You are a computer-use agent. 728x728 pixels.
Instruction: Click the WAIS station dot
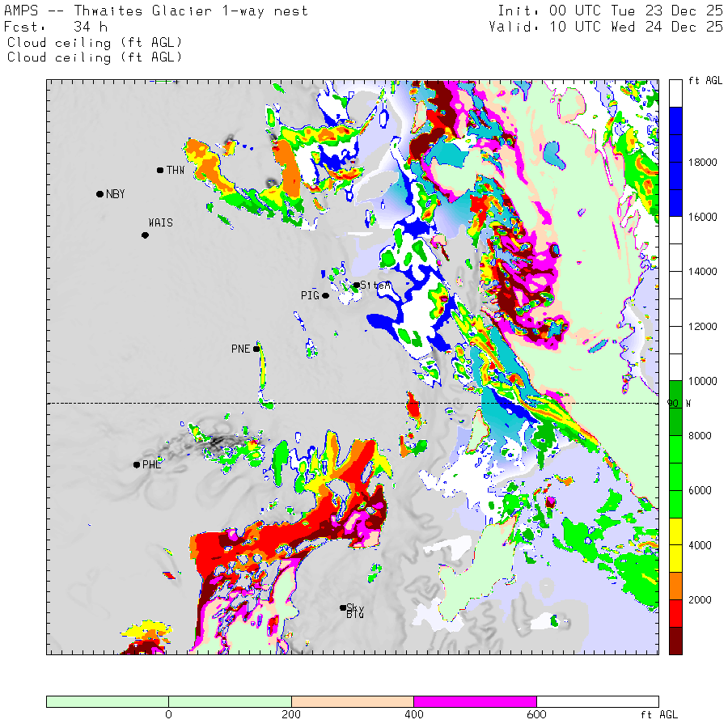tap(145, 235)
